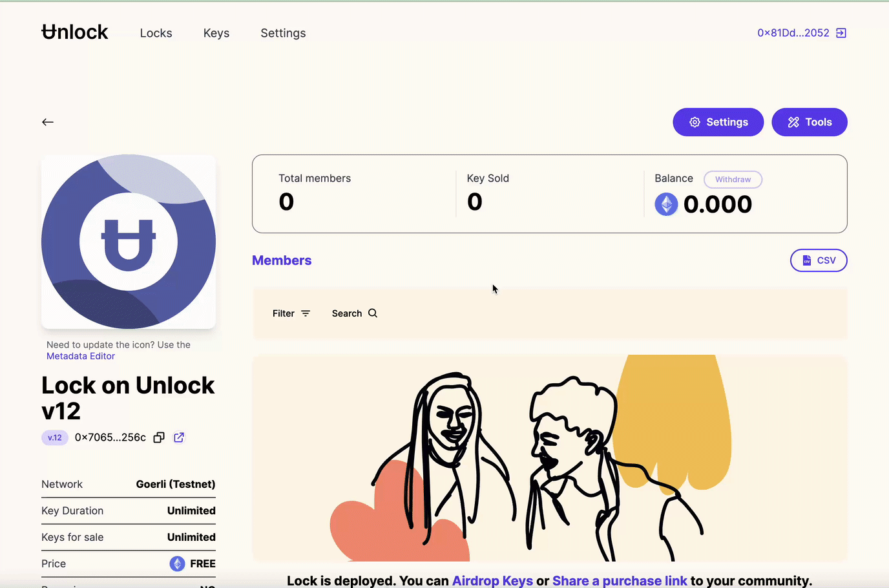Screen dimensions: 889x588
Task: Copy the lock address 0x7065...256c
Action: coord(159,437)
